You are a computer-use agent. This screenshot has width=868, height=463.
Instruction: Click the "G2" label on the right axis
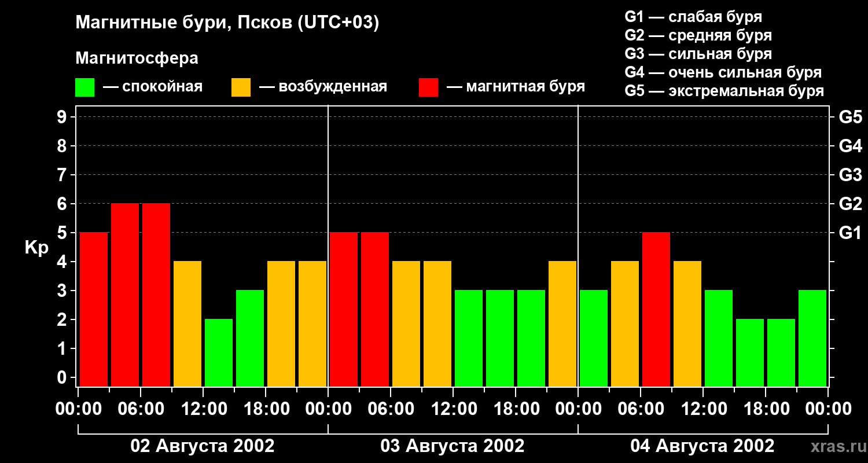[x=851, y=204]
